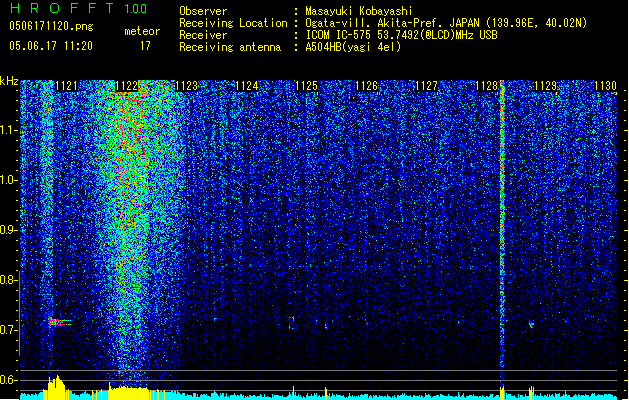Click the meteor count value 17
This screenshot has height=400, width=629.
(145, 46)
